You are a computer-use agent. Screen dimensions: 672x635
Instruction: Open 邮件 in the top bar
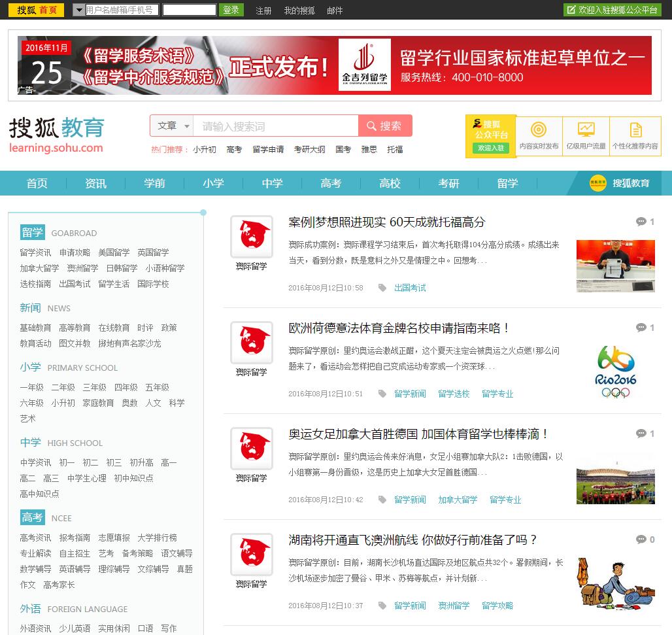pyautogui.click(x=335, y=10)
